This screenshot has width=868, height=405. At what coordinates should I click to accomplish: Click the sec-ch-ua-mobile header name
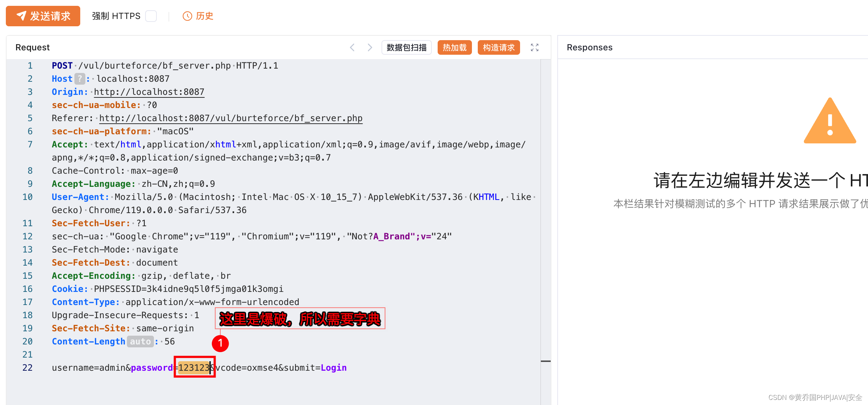pos(96,105)
